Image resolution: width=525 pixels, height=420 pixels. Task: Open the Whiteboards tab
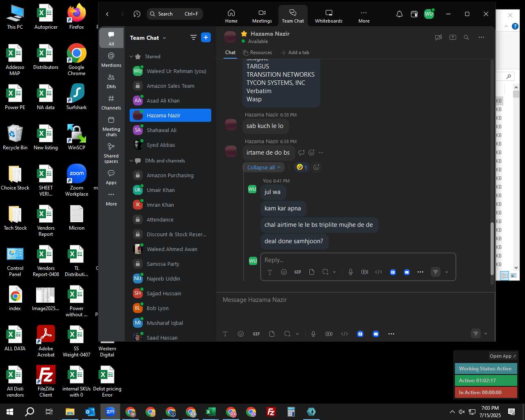pos(329,16)
